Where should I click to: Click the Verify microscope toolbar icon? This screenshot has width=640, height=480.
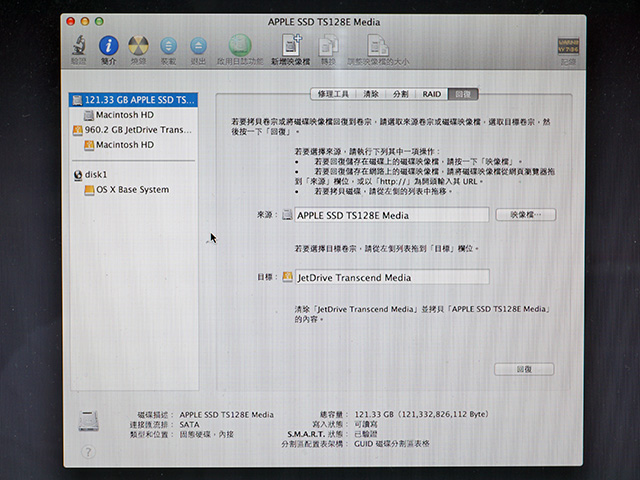pos(79,46)
